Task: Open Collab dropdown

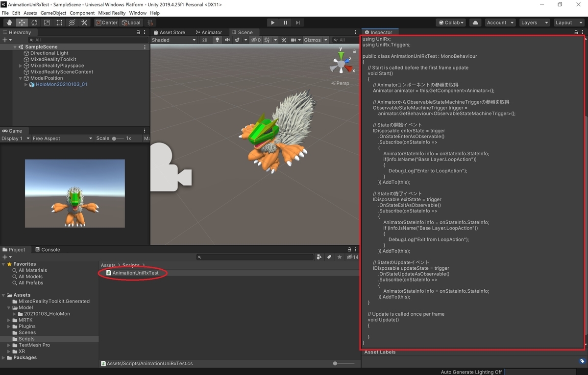Action: click(x=451, y=23)
